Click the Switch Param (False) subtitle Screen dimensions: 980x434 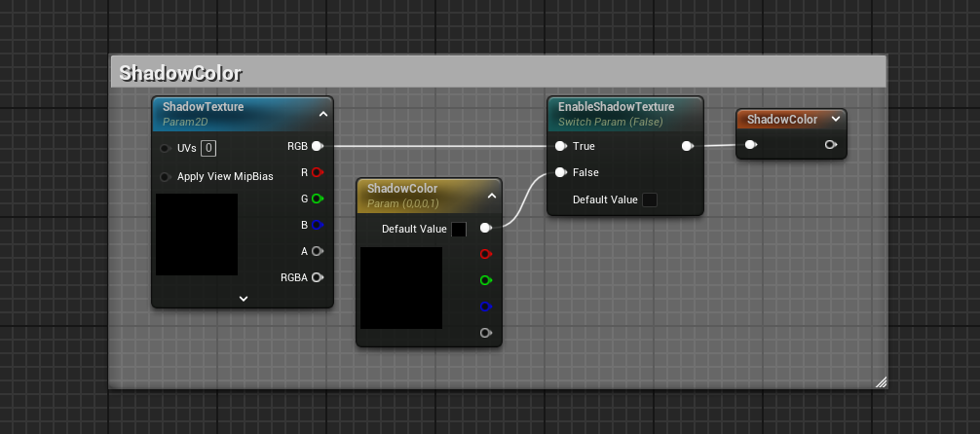coord(611,122)
